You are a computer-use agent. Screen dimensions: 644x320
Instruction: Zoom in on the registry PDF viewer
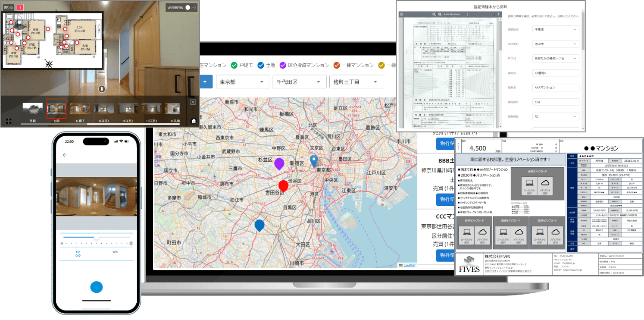click(440, 14)
